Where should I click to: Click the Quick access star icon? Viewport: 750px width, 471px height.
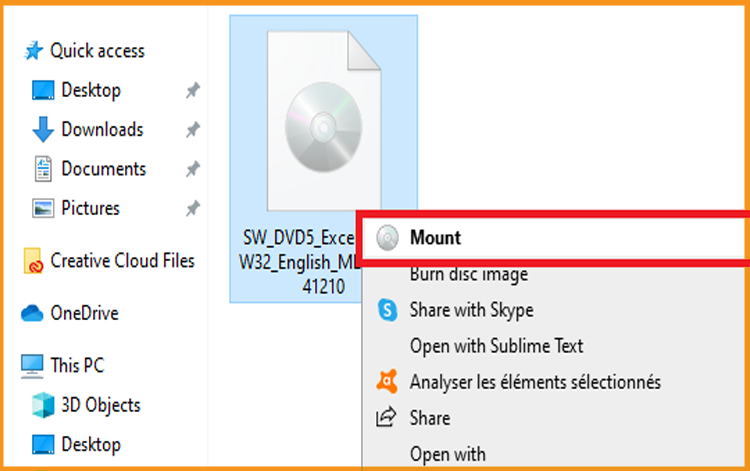click(33, 51)
